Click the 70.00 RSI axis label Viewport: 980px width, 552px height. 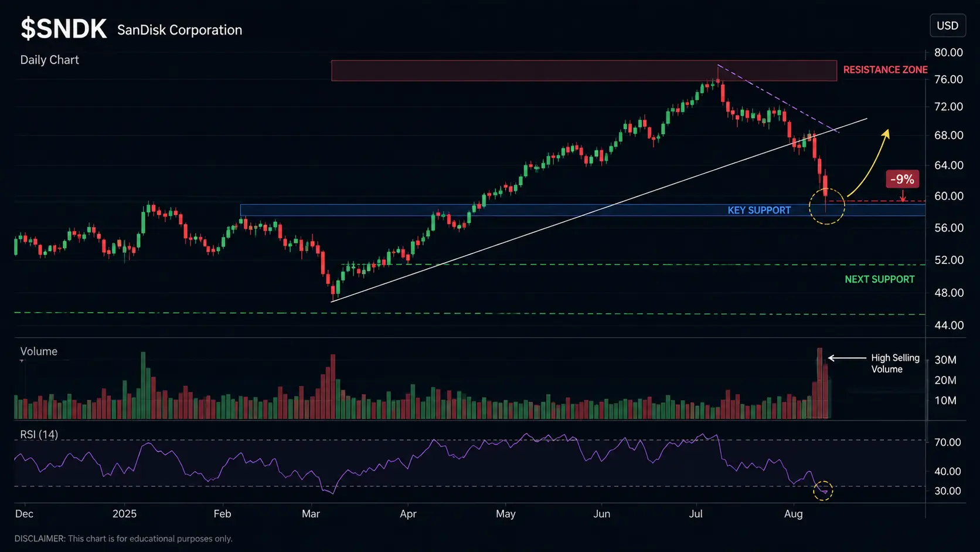(x=947, y=442)
